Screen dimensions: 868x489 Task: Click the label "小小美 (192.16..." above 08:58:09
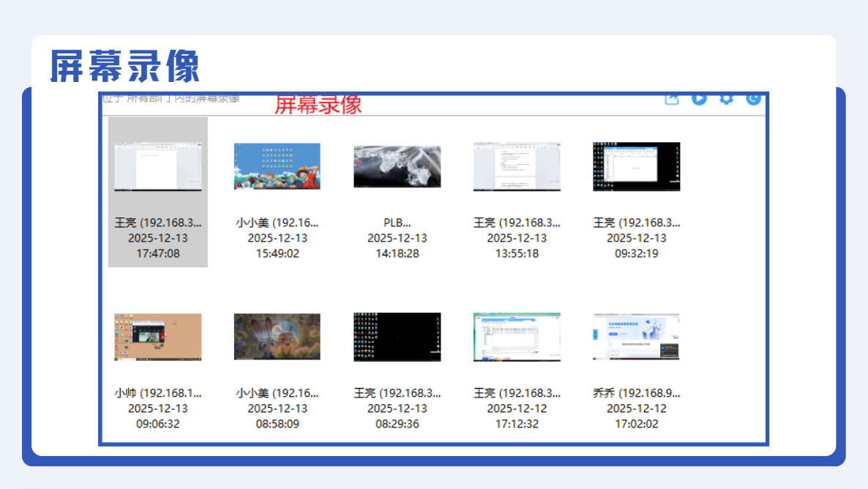[277, 393]
